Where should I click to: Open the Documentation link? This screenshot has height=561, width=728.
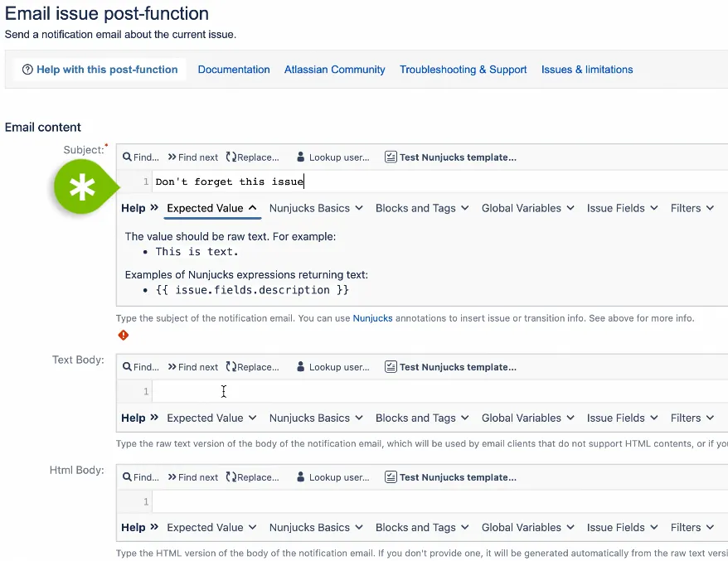234,70
